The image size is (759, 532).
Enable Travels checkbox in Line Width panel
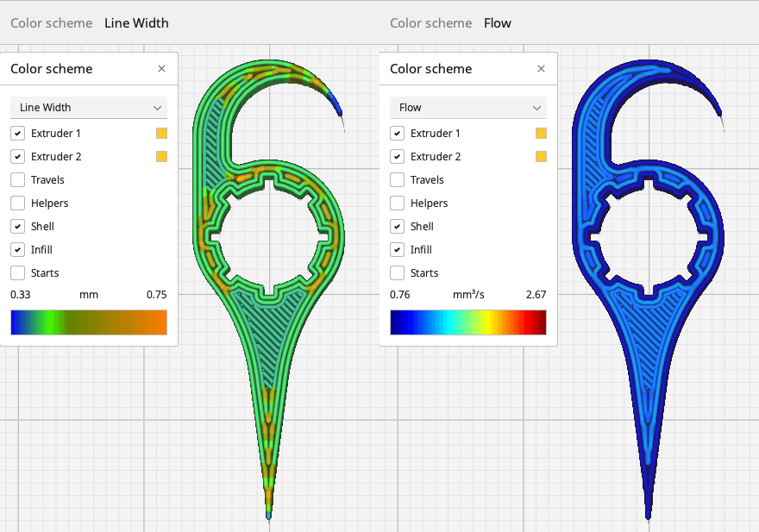[17, 180]
